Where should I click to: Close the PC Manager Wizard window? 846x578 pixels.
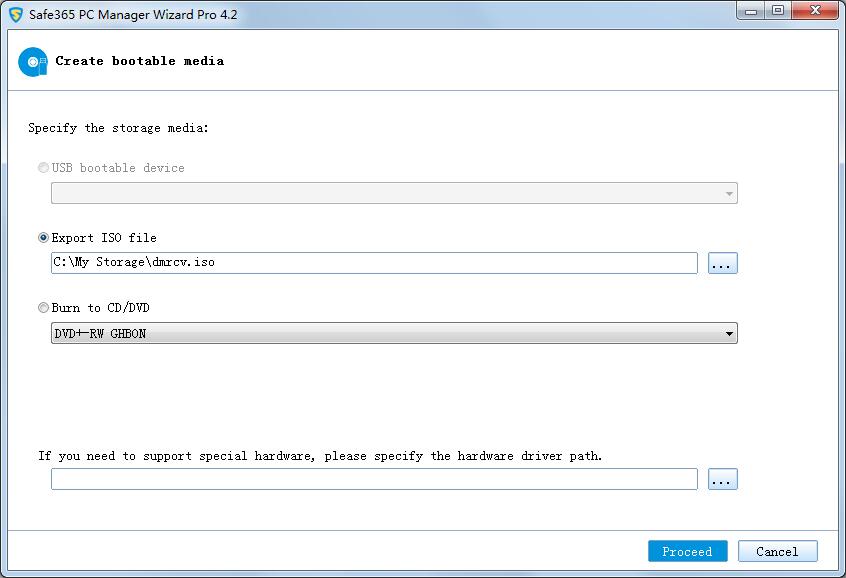[813, 11]
